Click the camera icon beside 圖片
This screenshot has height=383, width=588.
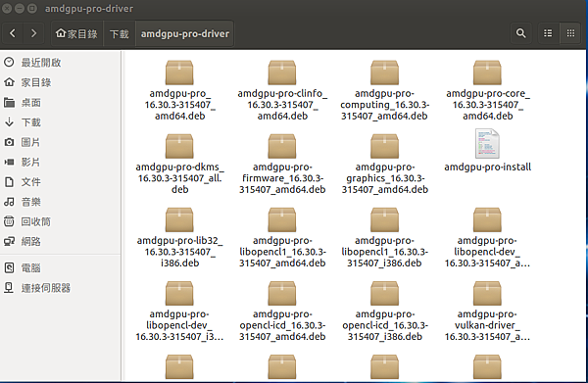tap(9, 142)
